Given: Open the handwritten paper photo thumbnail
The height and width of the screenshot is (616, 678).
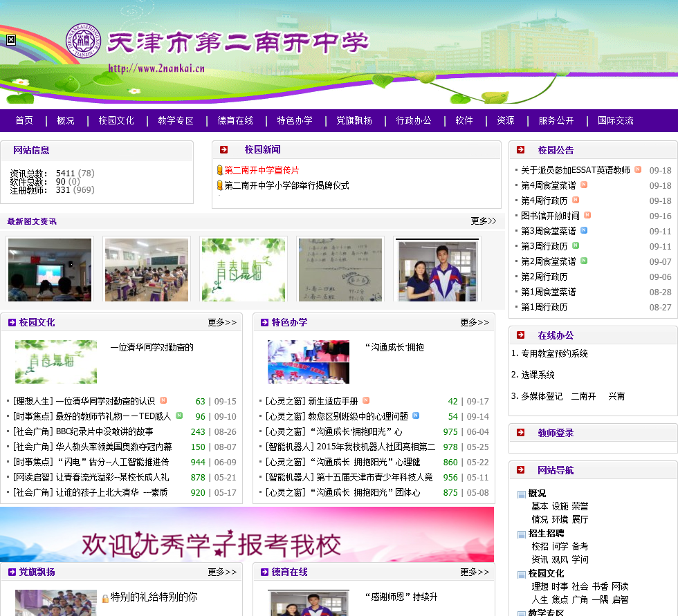Looking at the screenshot, I should click(x=340, y=270).
